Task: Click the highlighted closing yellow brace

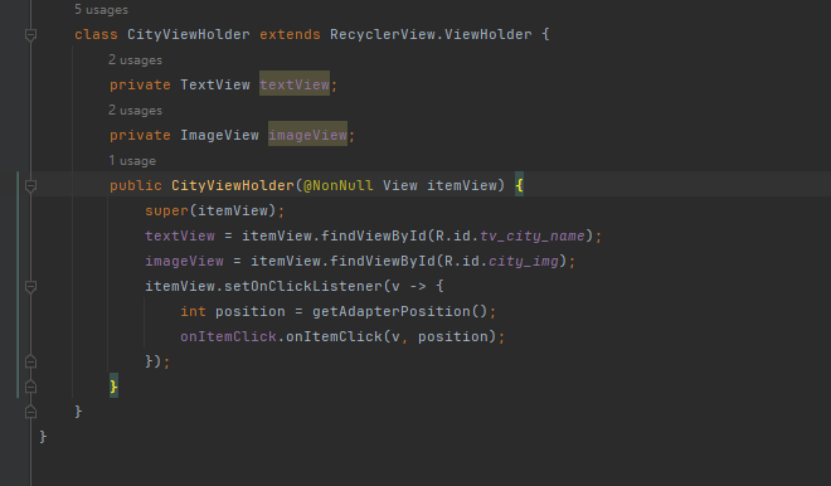Action: (x=114, y=386)
